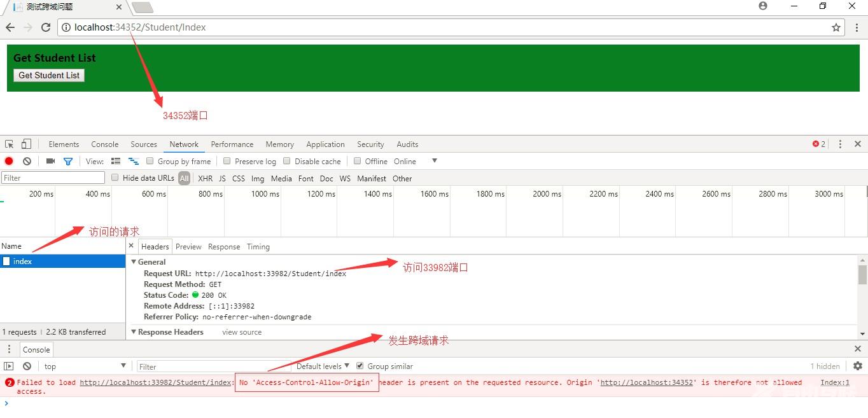Screen dimensions: 868x418
Task: Open console settings gear
Action: (857, 366)
